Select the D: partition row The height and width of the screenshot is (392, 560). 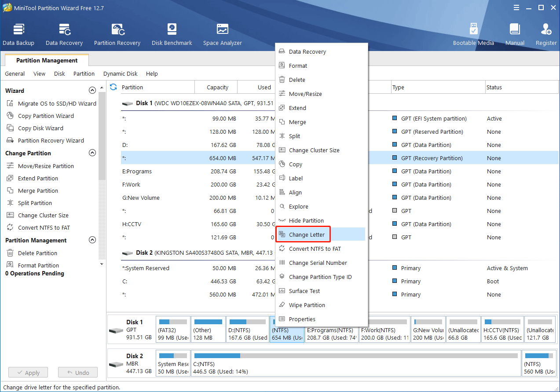339,145
